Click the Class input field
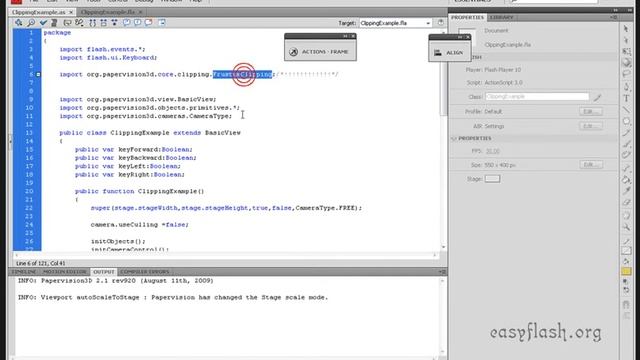This screenshot has height=360, width=640. 537,97
